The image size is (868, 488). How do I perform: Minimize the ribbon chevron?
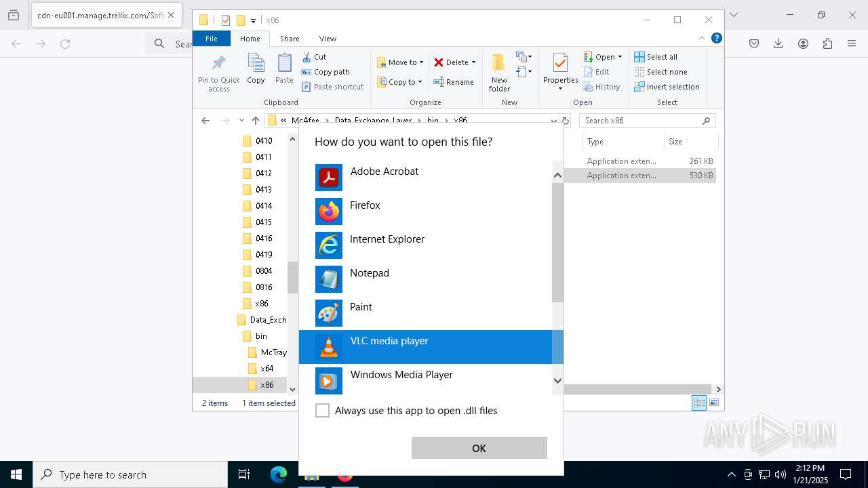coord(702,38)
